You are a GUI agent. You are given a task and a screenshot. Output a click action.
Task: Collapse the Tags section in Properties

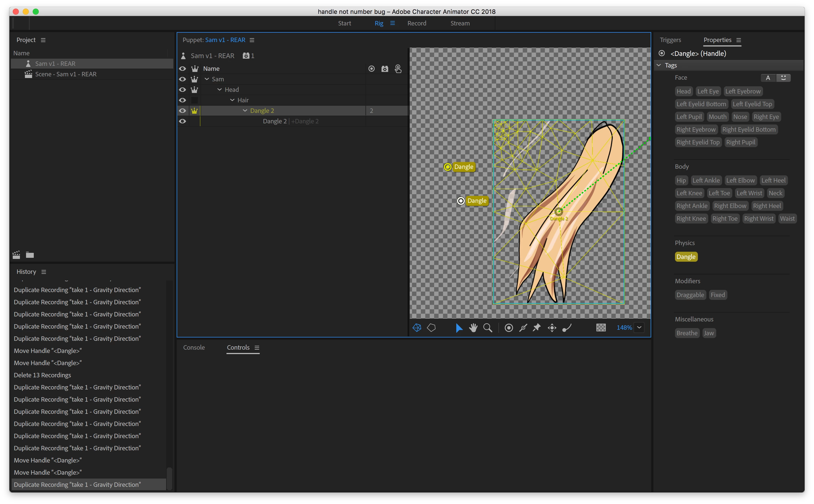[x=659, y=65]
